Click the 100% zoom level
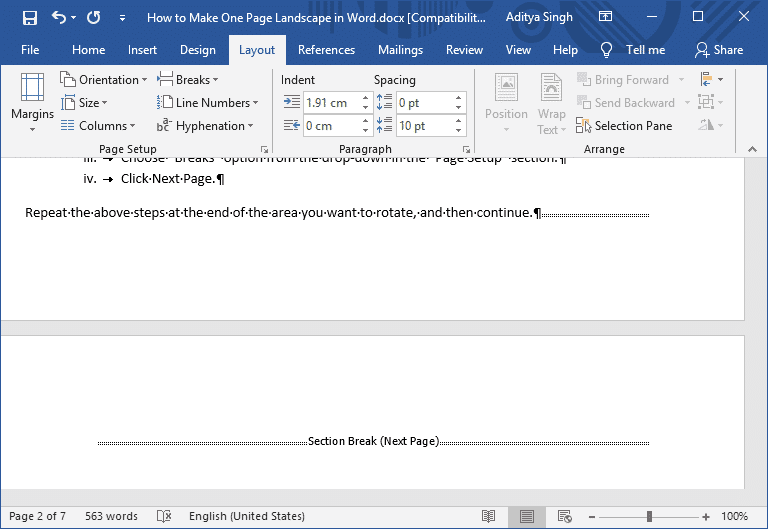 click(x=734, y=516)
